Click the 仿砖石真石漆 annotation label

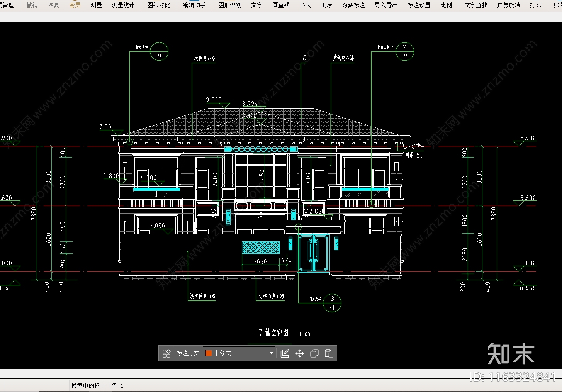click(272, 296)
